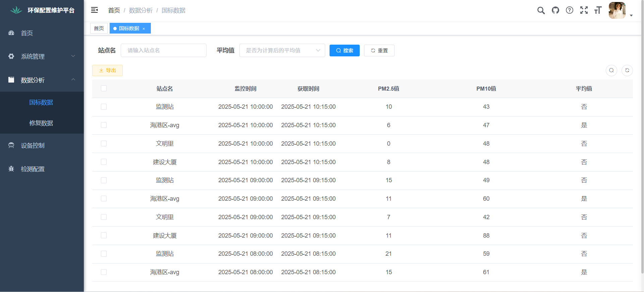
Task: Check the box for the first 监测站 row
Action: (x=104, y=107)
